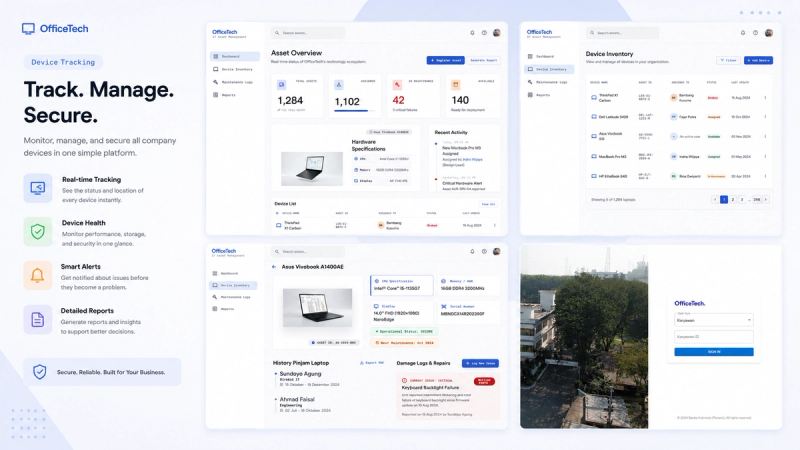The image size is (800, 450).
Task: Open three-dot menu for HP EliteBook 840 row
Action: tap(765, 176)
